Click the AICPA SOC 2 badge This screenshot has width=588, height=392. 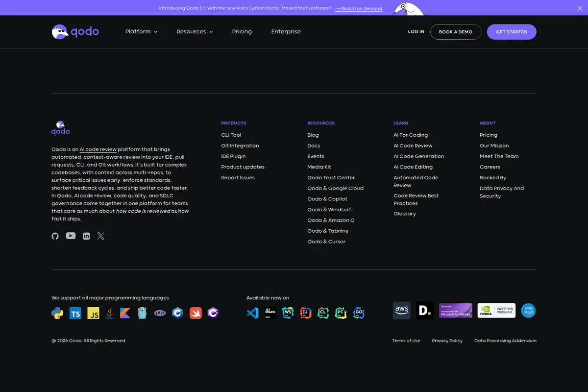point(528,310)
